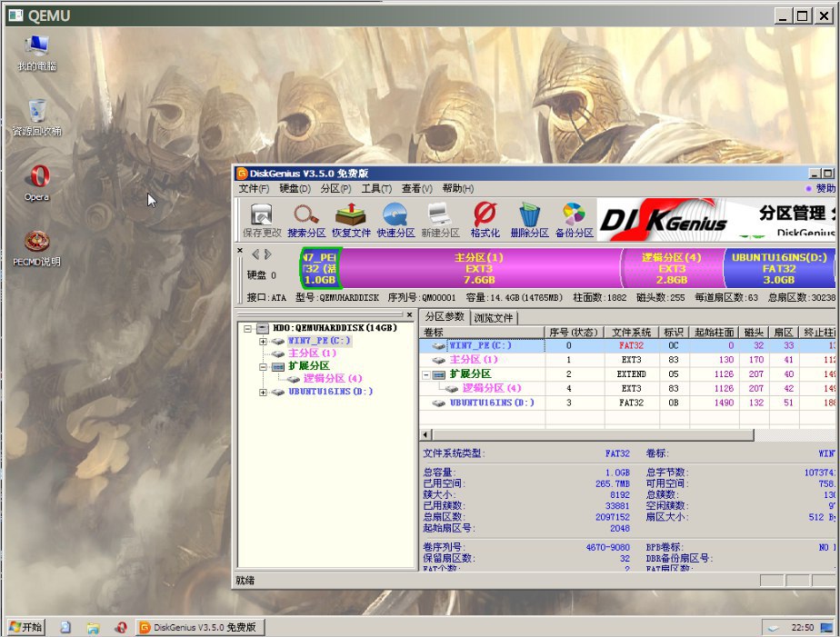
Task: Click the Opera quick launch taskbar icon
Action: click(121, 627)
